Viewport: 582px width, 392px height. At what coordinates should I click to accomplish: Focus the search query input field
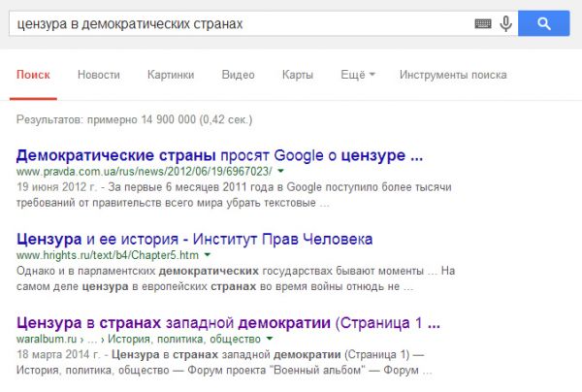click(242, 23)
